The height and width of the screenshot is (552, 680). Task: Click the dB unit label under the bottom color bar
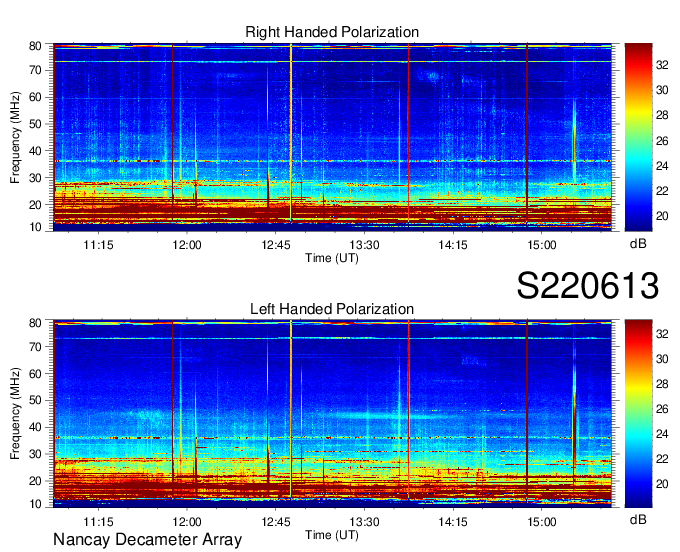[x=638, y=519]
